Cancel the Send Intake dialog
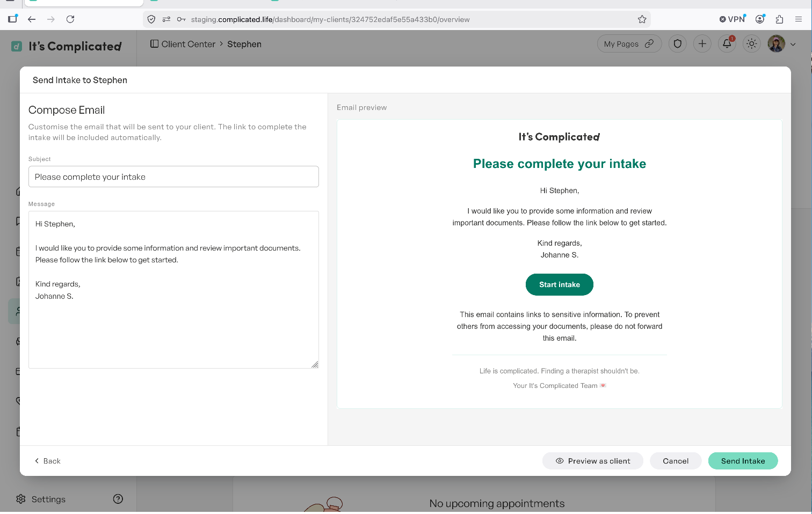 pyautogui.click(x=676, y=461)
